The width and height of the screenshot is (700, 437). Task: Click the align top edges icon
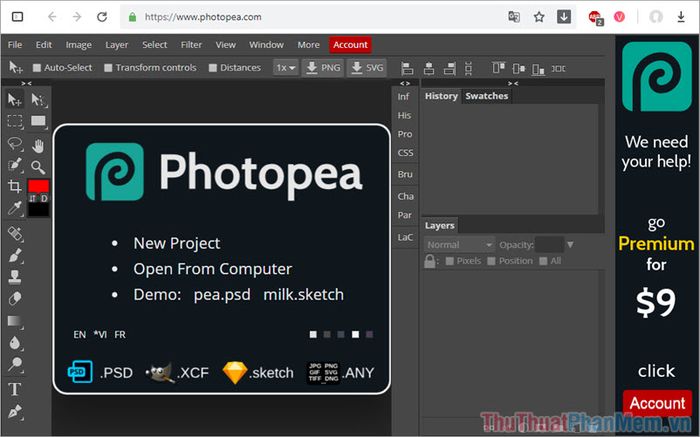point(498,68)
